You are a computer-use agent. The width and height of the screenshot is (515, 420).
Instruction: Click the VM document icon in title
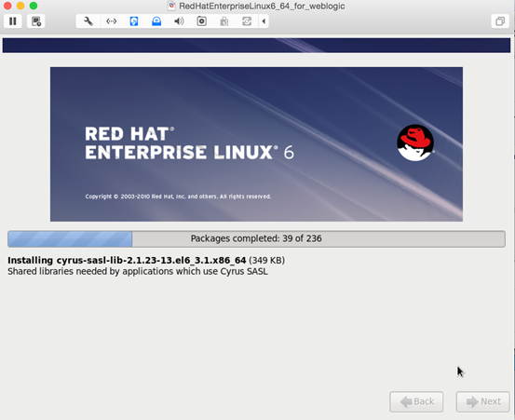pyautogui.click(x=171, y=6)
